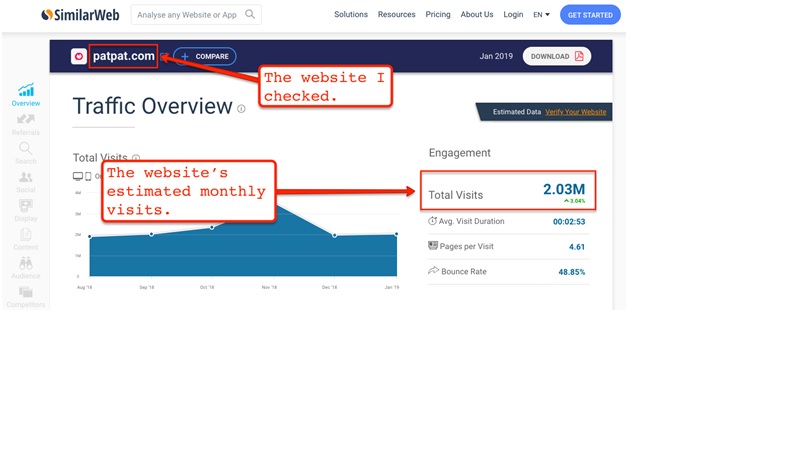
Task: Click the Jan 2019 date label
Action: (496, 56)
